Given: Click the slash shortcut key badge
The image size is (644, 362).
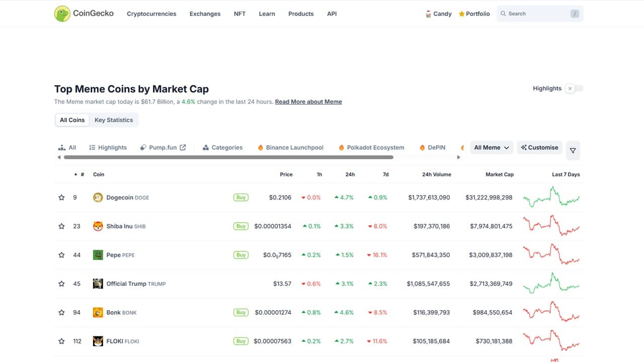Looking at the screenshot, I should (575, 14).
